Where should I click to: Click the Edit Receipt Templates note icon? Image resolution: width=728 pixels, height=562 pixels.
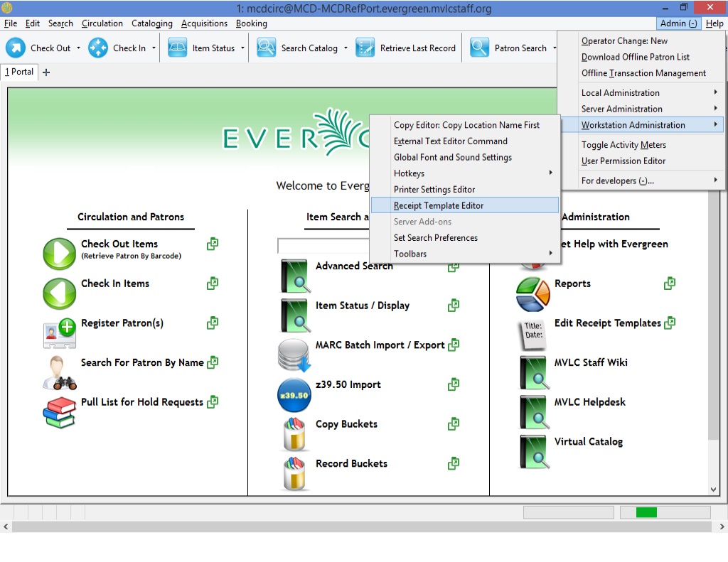532,334
